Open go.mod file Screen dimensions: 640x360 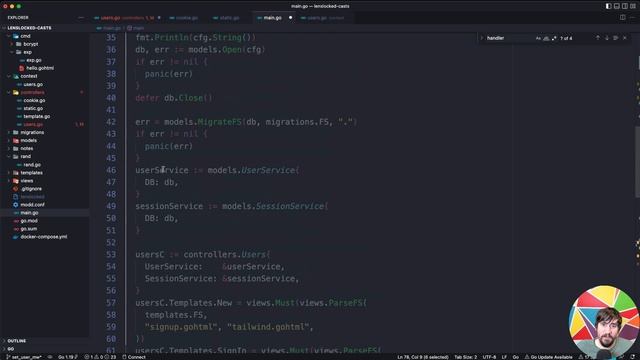click(45, 221)
